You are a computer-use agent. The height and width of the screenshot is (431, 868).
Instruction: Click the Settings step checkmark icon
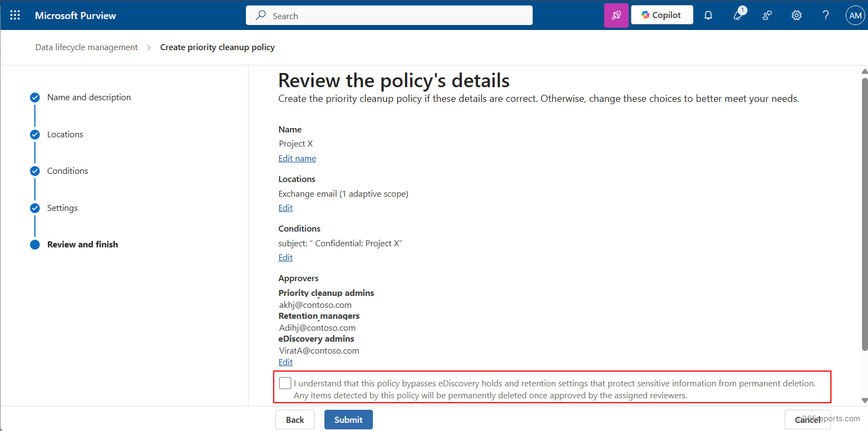tap(35, 208)
